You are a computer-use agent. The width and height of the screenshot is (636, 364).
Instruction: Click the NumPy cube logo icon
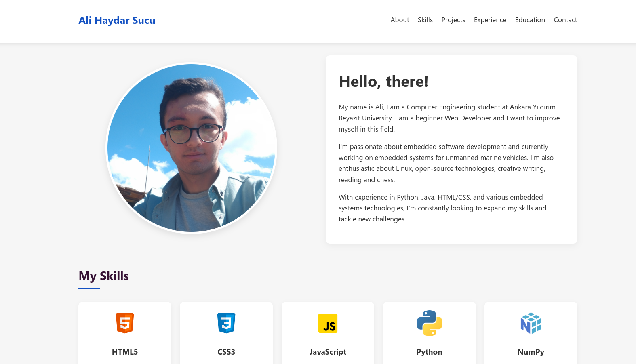tap(531, 323)
